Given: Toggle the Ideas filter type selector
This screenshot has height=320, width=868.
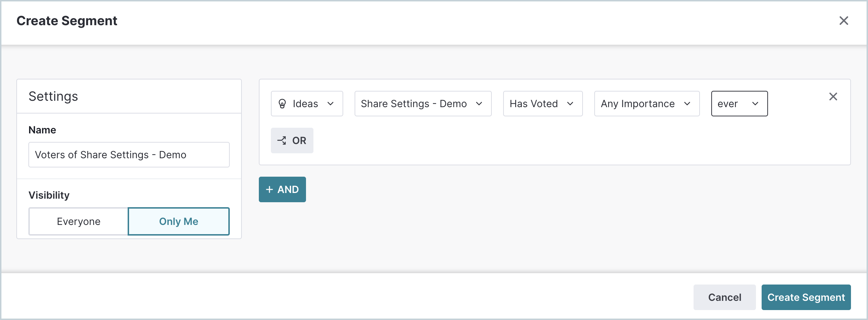Looking at the screenshot, I should 307,104.
